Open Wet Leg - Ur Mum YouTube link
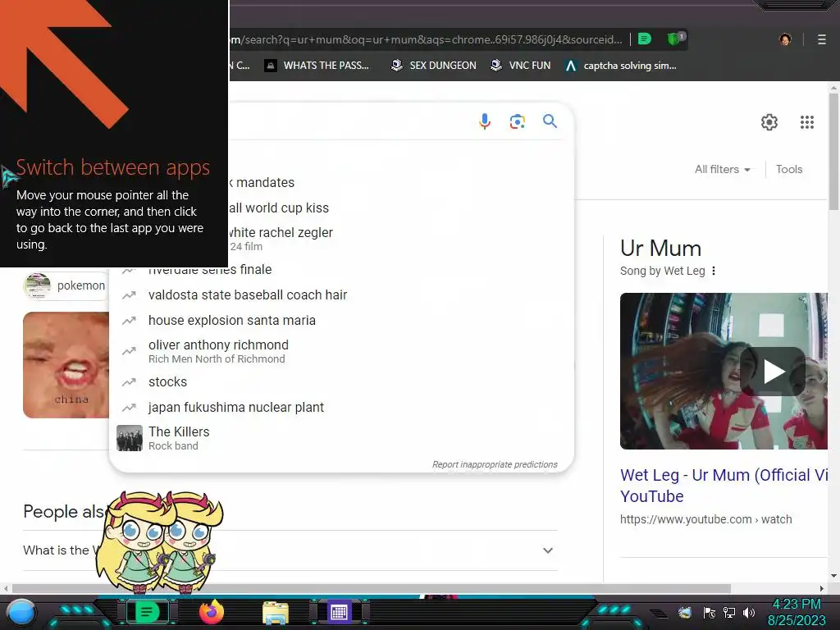Viewport: 840px width, 630px height. [724, 486]
